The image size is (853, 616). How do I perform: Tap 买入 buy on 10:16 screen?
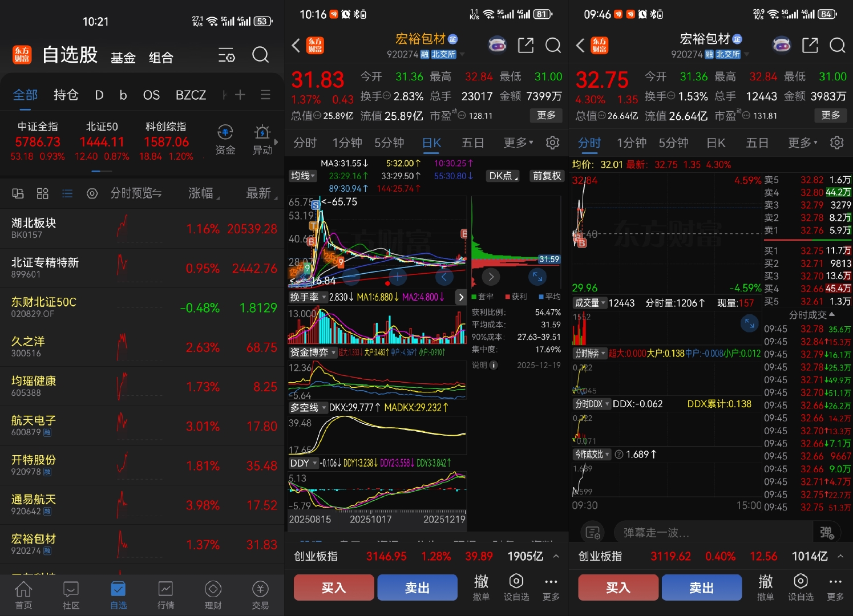click(334, 587)
